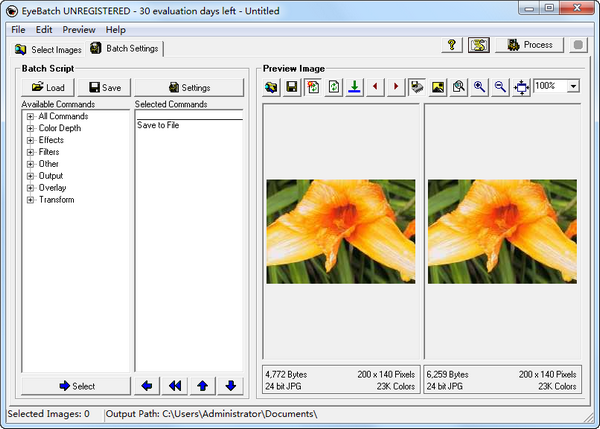This screenshot has width=600, height=429.
Task: Switch to the Select Images tab
Action: pyautogui.click(x=47, y=49)
